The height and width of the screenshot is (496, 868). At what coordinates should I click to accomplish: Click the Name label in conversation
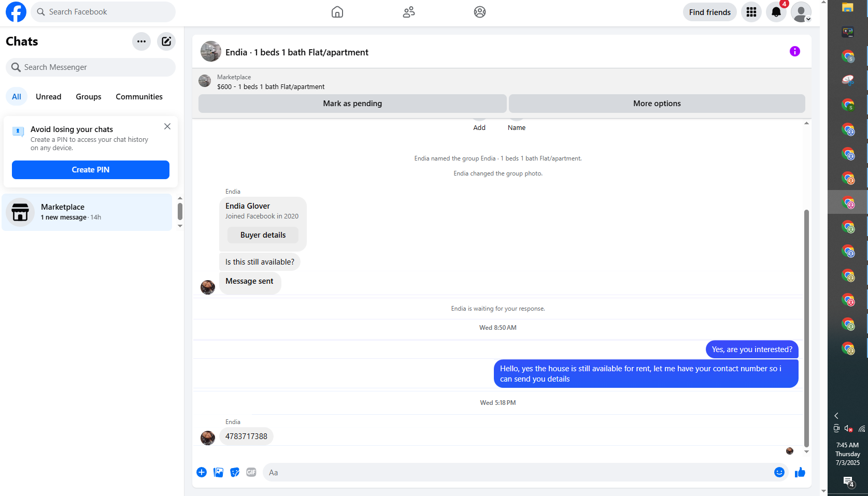(x=517, y=128)
